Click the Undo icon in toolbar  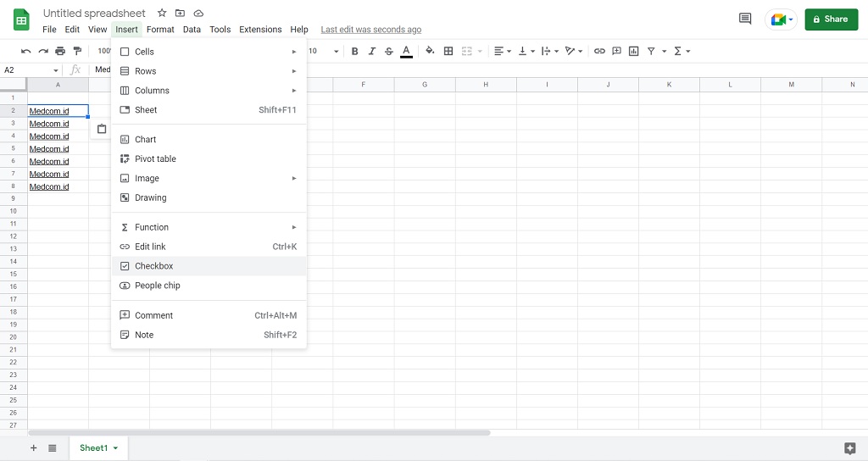(x=26, y=51)
